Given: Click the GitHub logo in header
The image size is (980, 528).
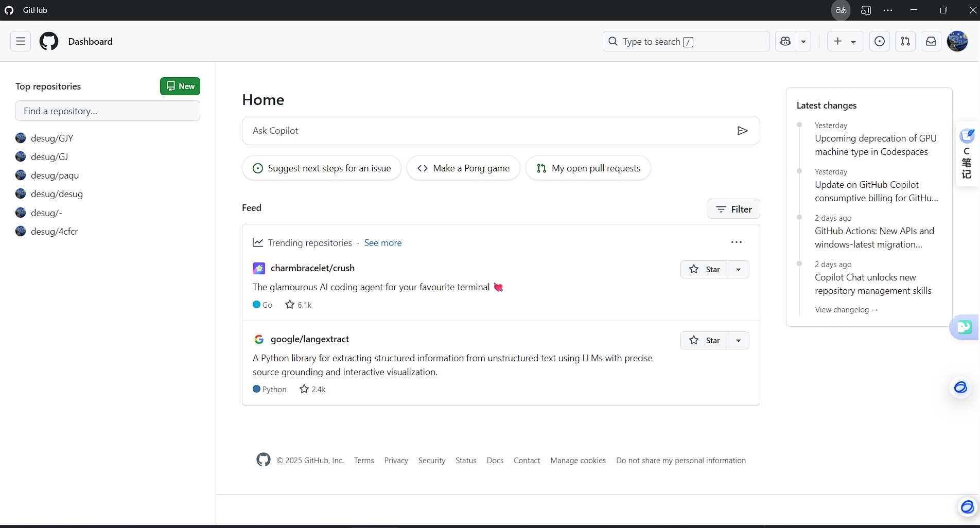Looking at the screenshot, I should [x=49, y=41].
